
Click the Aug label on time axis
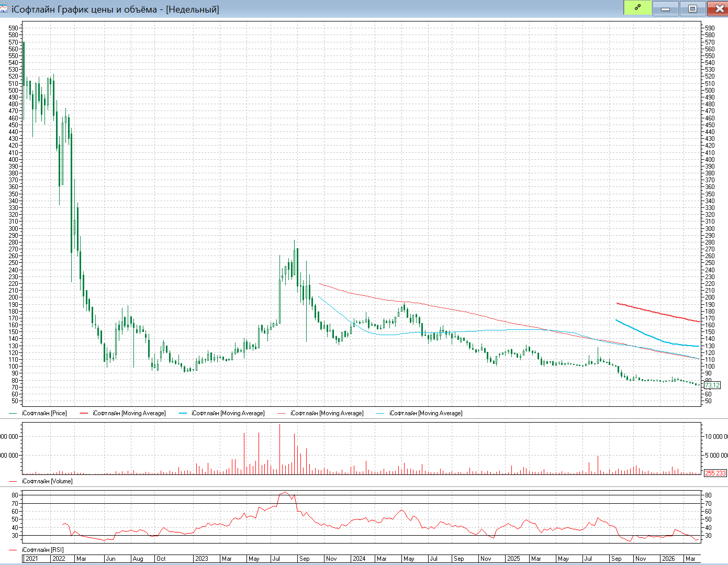pyautogui.click(x=138, y=559)
